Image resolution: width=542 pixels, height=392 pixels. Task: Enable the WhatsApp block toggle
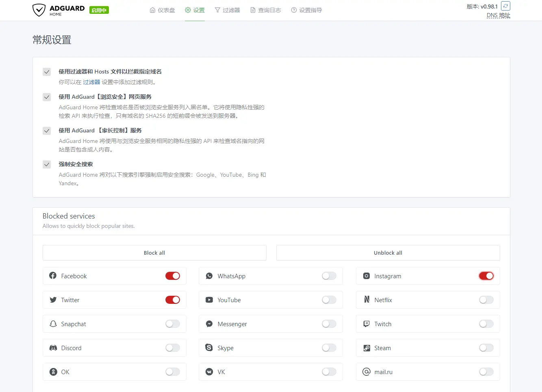pyautogui.click(x=329, y=276)
